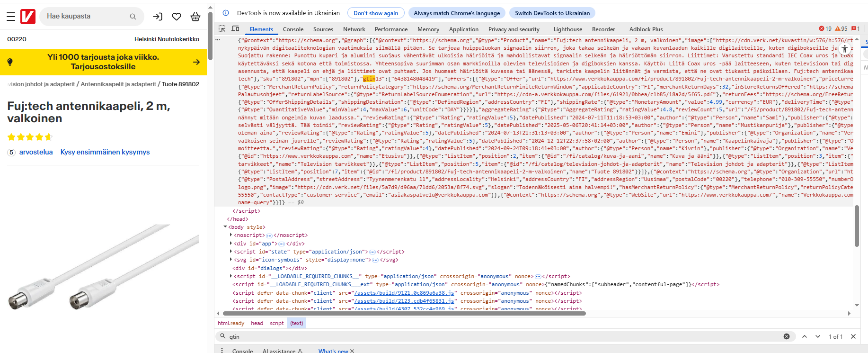Viewport: 868px width, 353px height.
Task: Open the Privacy and security tab
Action: 514,29
